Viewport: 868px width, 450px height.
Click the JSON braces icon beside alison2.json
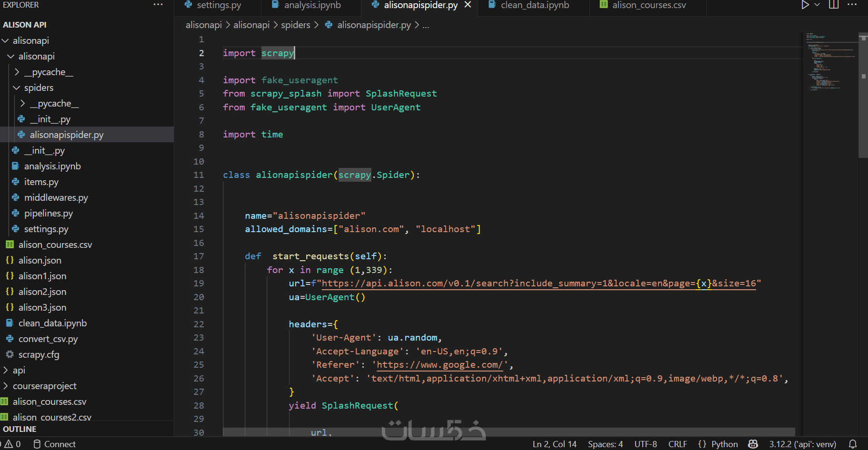[10, 292]
